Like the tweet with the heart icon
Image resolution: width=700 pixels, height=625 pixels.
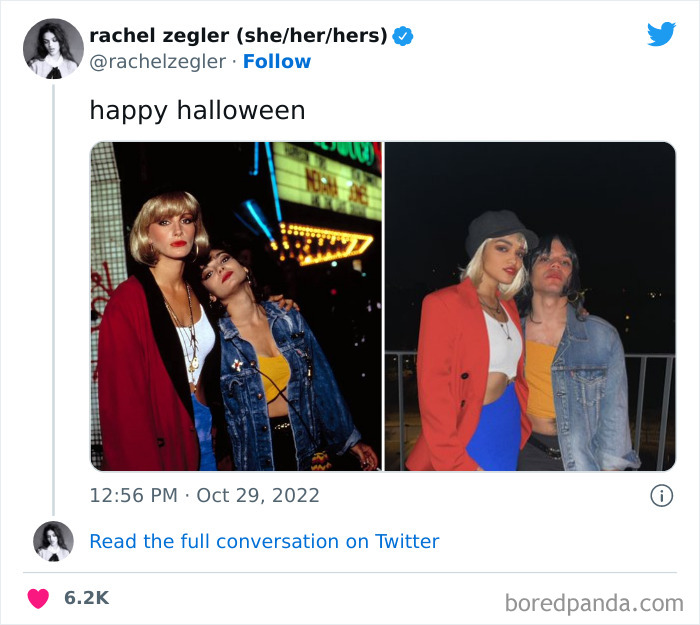point(38,598)
